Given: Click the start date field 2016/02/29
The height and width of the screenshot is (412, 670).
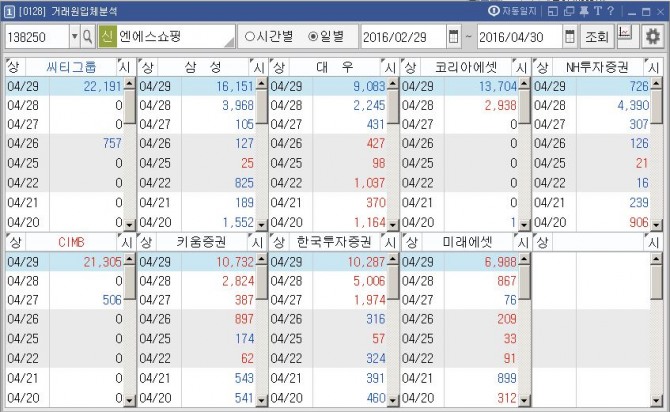Looking at the screenshot, I should [x=403, y=37].
